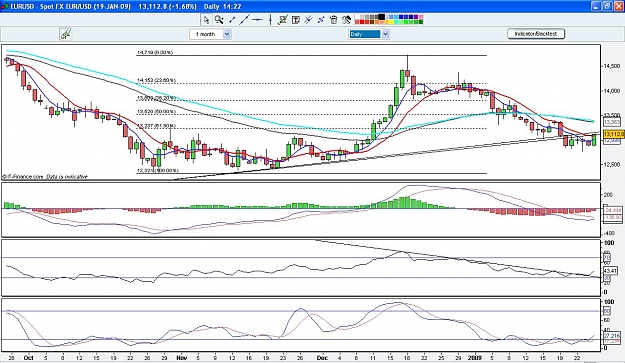Viewport: 625px width, 363px height.
Task: Choose the Fibonacci retracement drawing tool
Action: click(x=283, y=20)
